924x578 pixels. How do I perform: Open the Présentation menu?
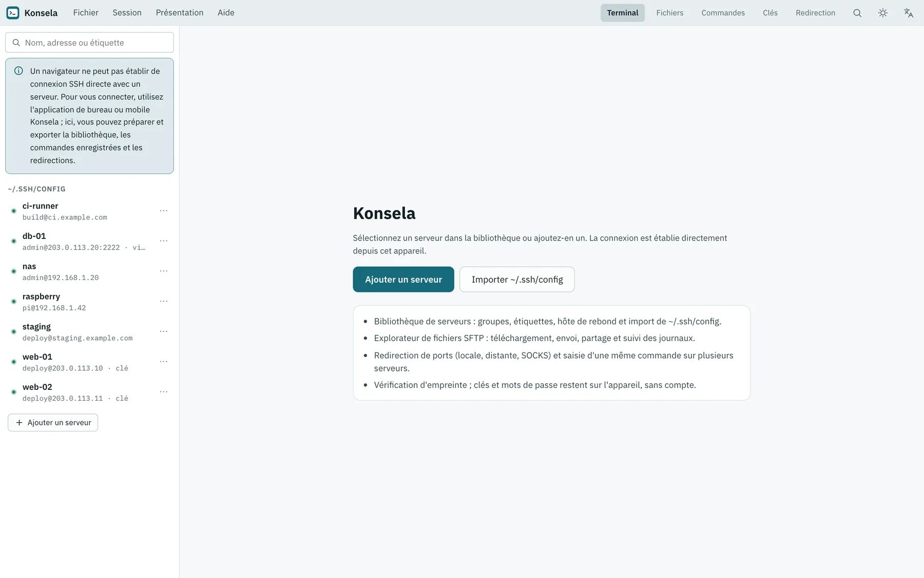[x=180, y=13]
